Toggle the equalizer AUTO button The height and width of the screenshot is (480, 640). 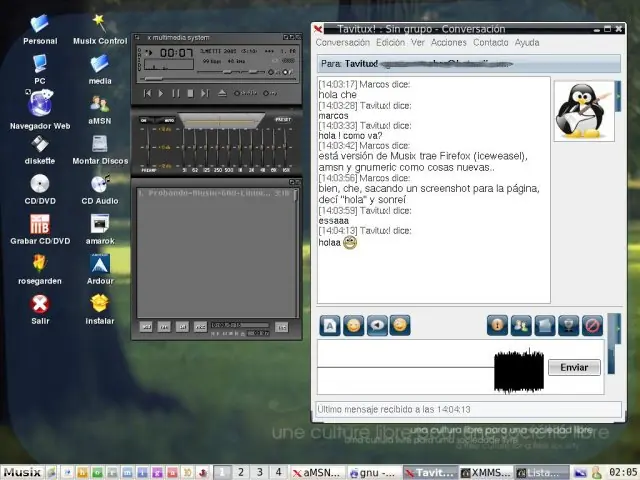[169, 120]
